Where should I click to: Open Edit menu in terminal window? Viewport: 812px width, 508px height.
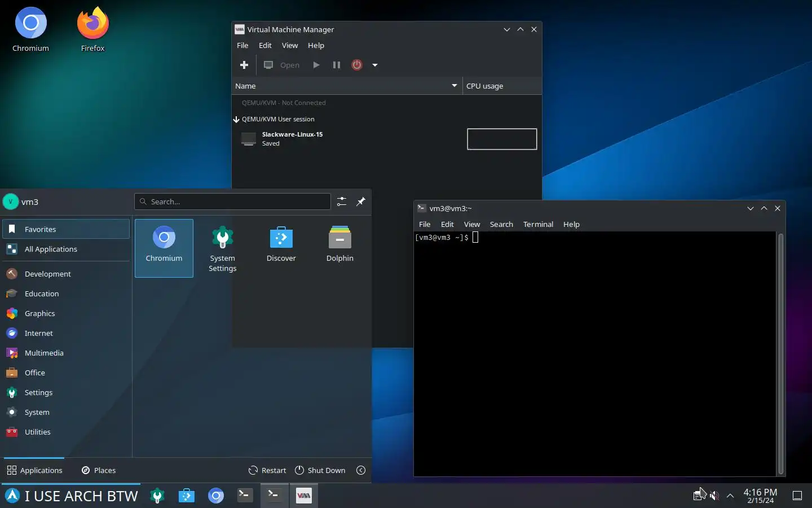[447, 224]
